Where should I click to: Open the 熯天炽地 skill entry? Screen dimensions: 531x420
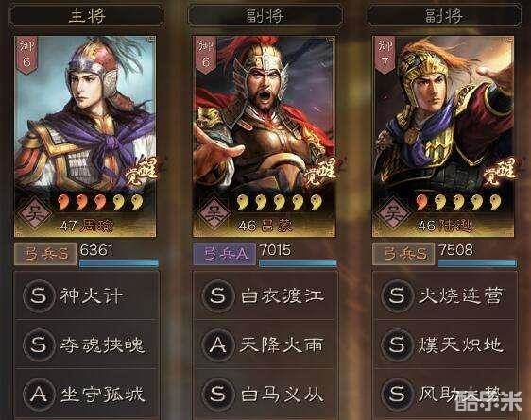coord(444,344)
